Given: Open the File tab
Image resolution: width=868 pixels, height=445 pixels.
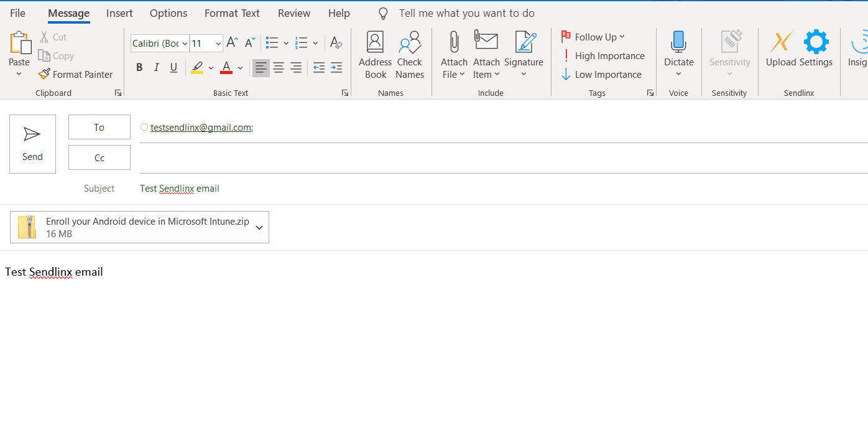Looking at the screenshot, I should click(x=18, y=13).
